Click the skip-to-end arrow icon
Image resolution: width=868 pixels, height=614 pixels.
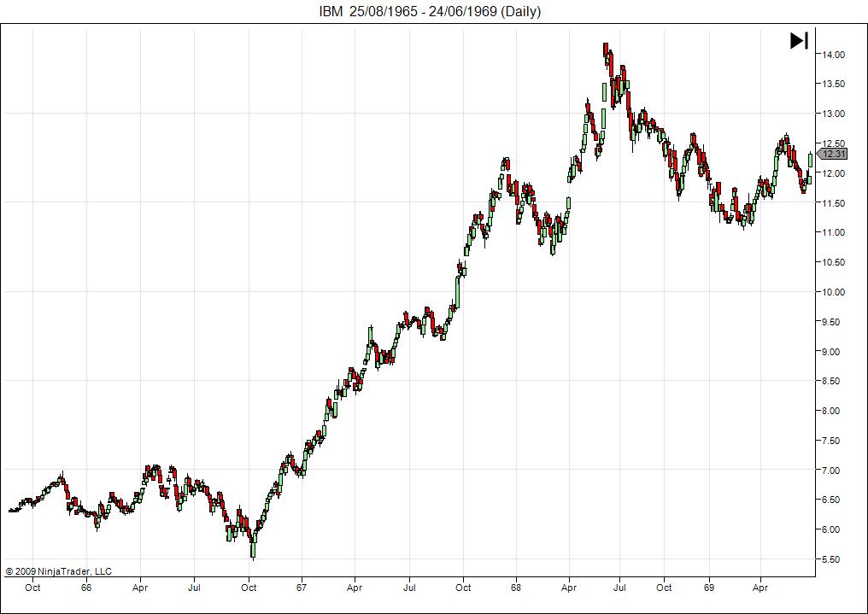pyautogui.click(x=799, y=40)
